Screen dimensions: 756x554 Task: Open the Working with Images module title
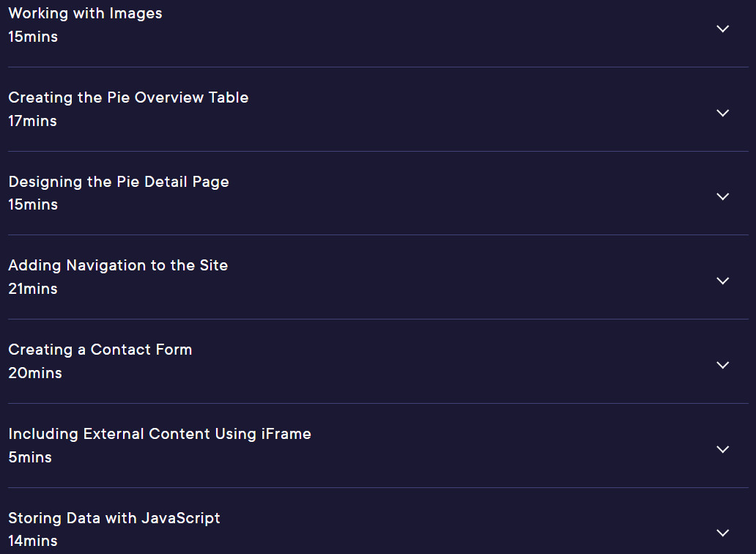[85, 13]
